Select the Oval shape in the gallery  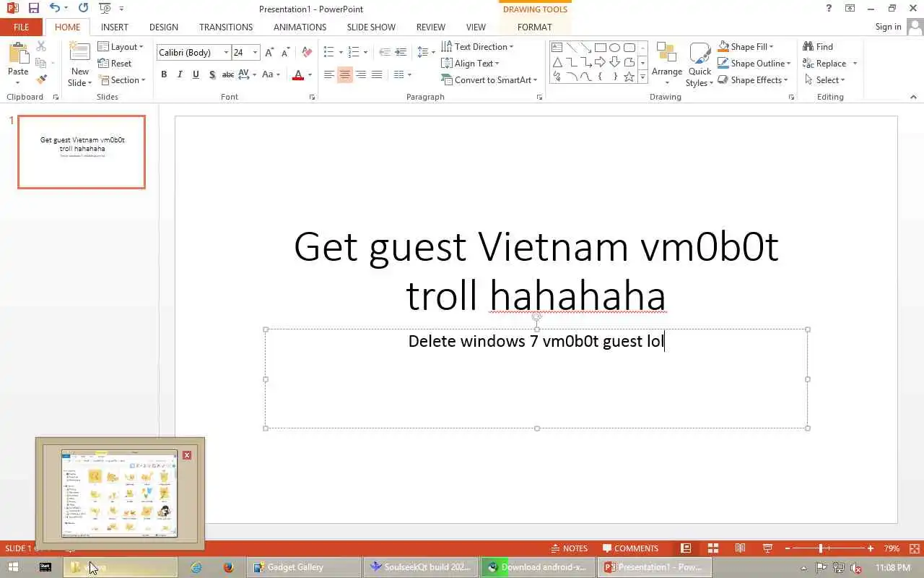tap(614, 48)
